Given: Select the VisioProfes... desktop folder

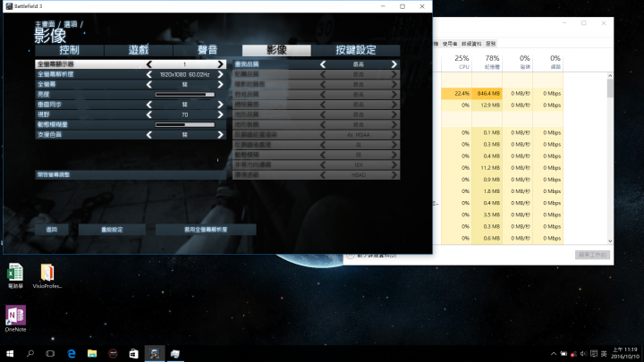Looking at the screenshot, I should pos(47,276).
